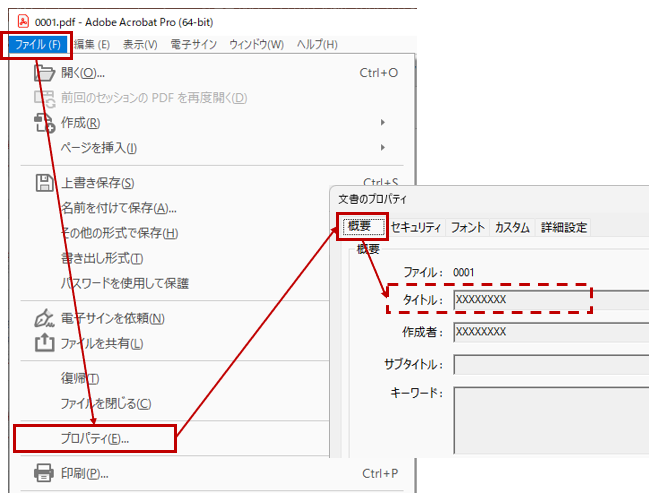
Task: Click the キーワード text area
Action: [x=550, y=420]
